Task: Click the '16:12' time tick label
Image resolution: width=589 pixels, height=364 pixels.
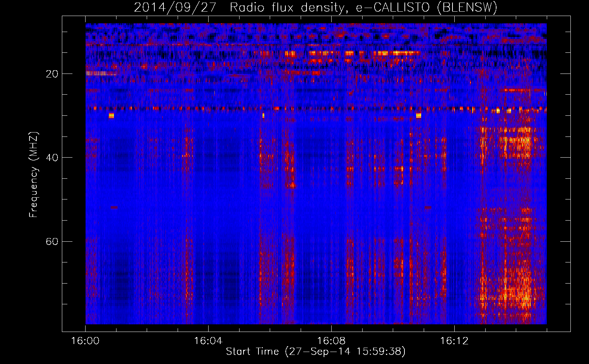Action: (454, 341)
